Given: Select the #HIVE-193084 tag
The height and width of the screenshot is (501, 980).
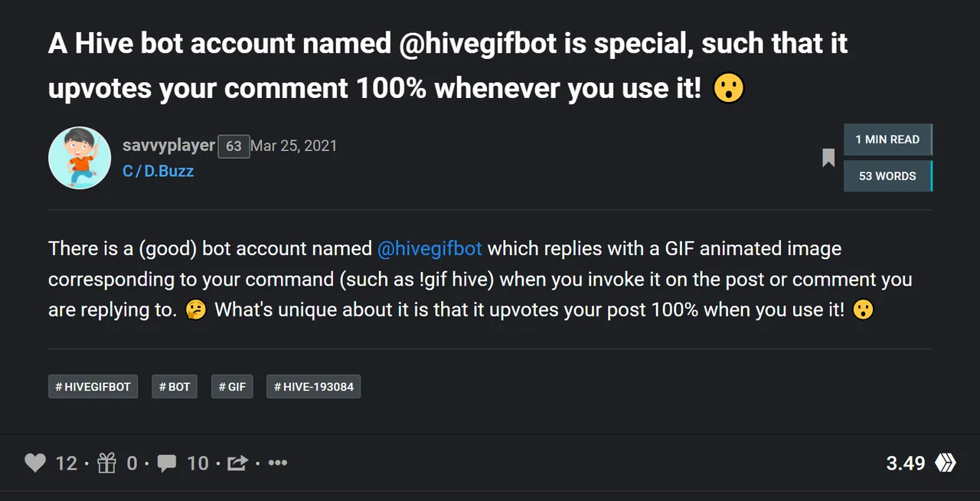Looking at the screenshot, I should pos(313,387).
